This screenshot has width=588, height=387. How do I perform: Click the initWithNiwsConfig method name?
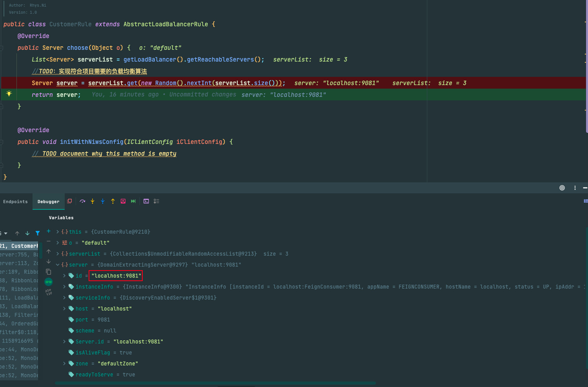(x=92, y=142)
